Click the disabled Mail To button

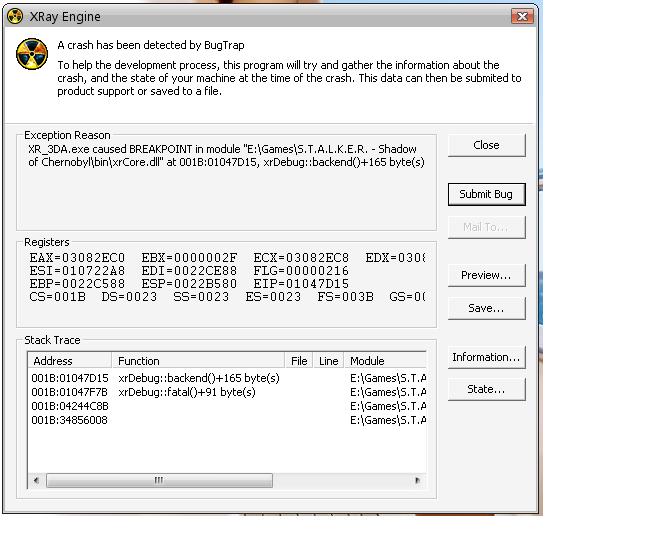point(486,227)
